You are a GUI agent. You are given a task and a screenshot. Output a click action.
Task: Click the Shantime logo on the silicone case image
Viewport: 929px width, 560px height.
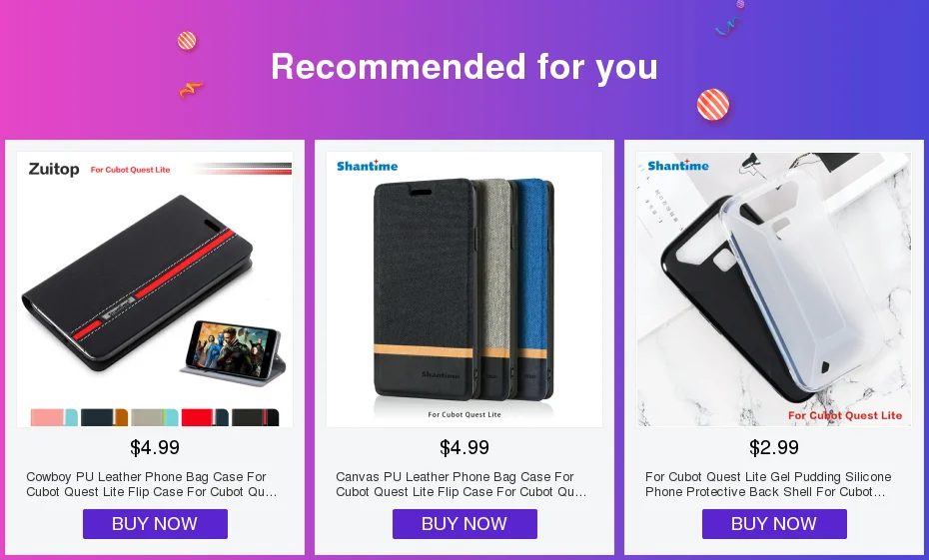pos(678,165)
